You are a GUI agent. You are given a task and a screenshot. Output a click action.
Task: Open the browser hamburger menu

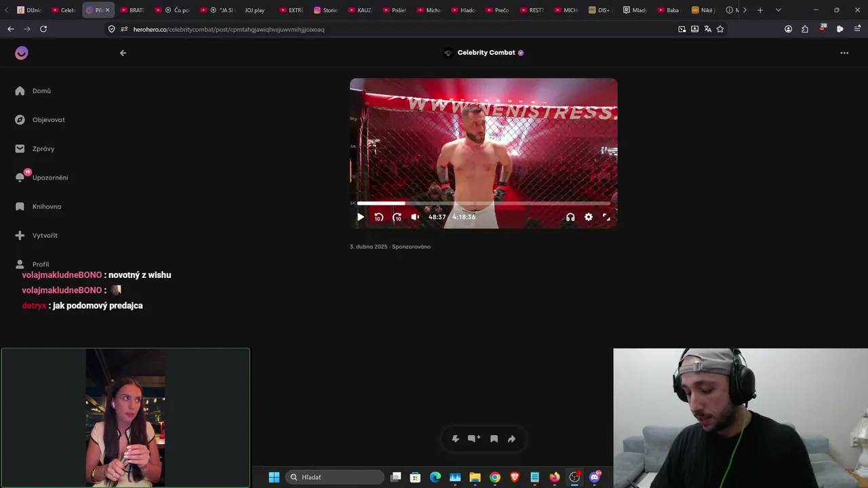point(857,29)
